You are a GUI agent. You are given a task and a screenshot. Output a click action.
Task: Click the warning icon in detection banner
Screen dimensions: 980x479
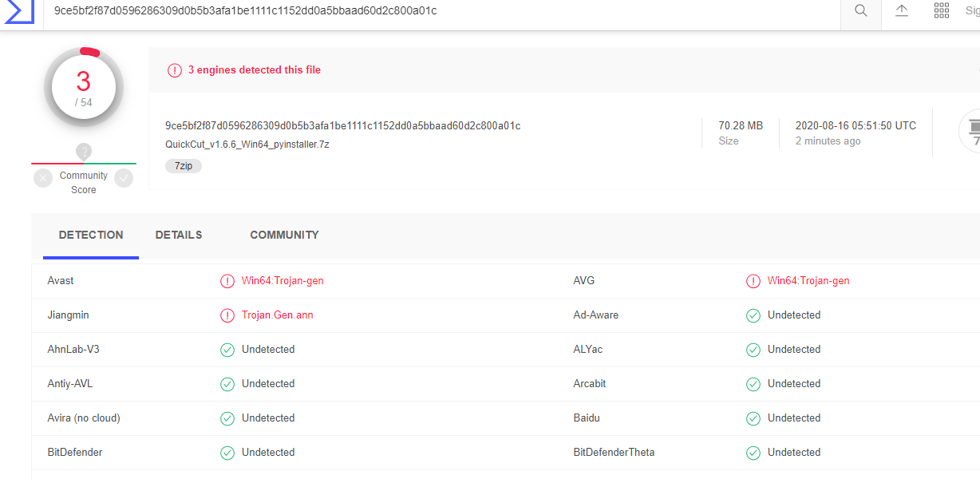[175, 70]
